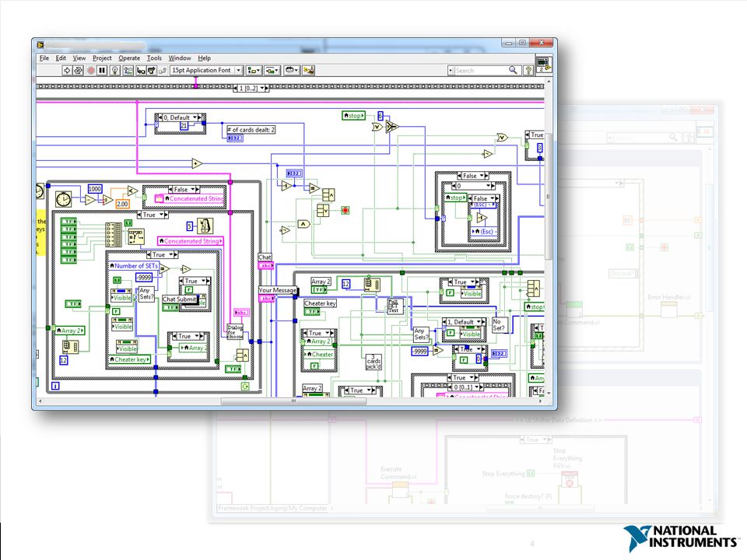Select the 'No Set?' subVI
This screenshot has width=747, height=560.
coord(500,325)
